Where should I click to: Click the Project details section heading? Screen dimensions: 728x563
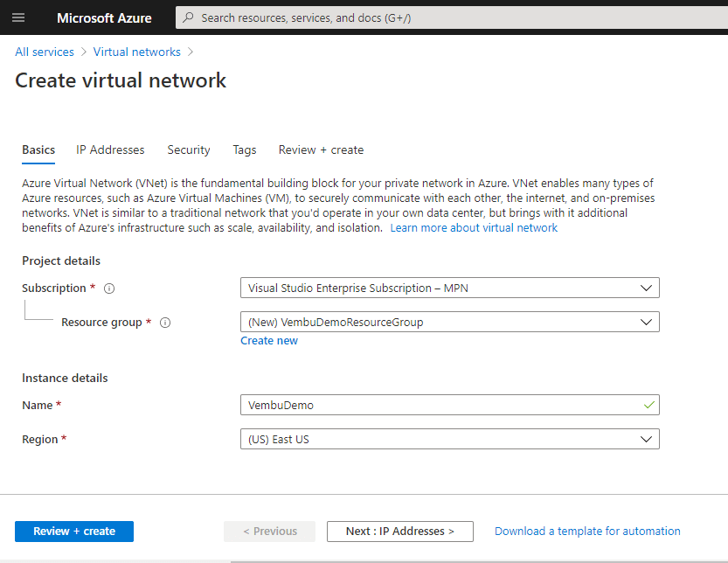coord(61,261)
